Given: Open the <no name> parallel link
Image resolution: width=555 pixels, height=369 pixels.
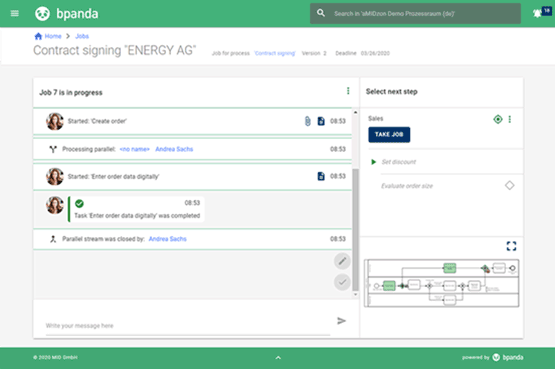Looking at the screenshot, I should [x=135, y=149].
